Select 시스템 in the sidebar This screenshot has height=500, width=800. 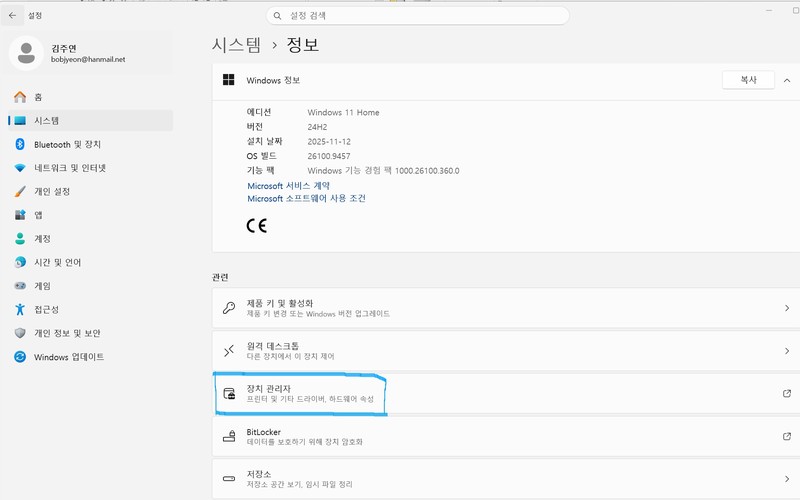pos(90,121)
